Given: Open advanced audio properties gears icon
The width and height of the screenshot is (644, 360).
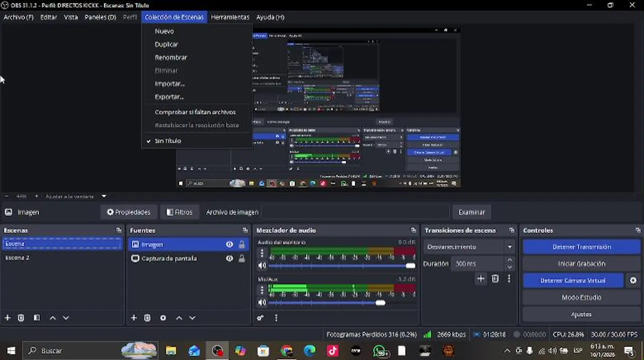Looking at the screenshot, I should (260, 317).
